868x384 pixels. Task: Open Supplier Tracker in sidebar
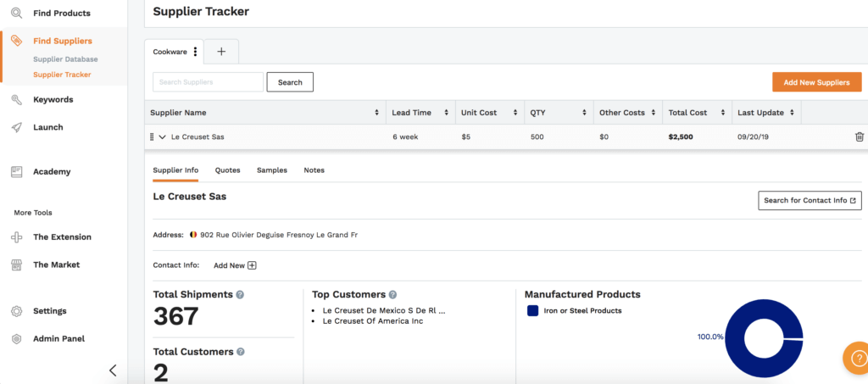[x=62, y=74]
